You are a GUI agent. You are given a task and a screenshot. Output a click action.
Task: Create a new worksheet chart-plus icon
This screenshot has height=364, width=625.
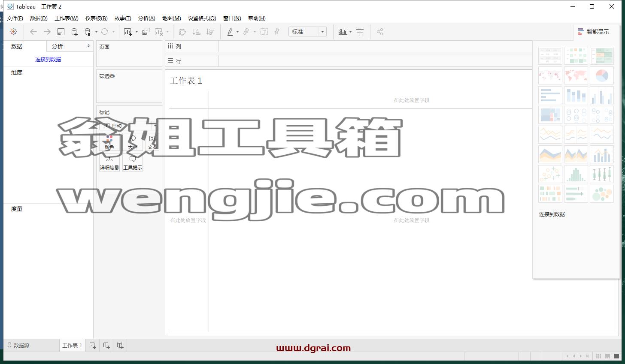click(x=127, y=32)
